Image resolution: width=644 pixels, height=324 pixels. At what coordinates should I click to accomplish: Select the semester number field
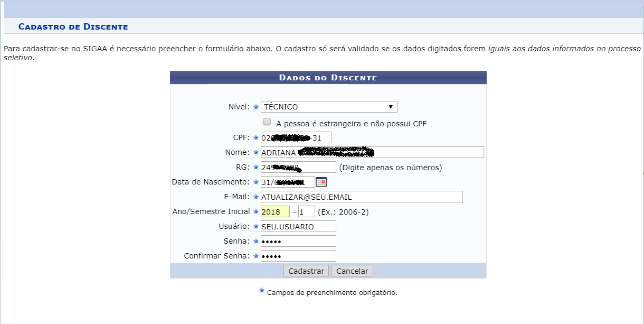306,212
